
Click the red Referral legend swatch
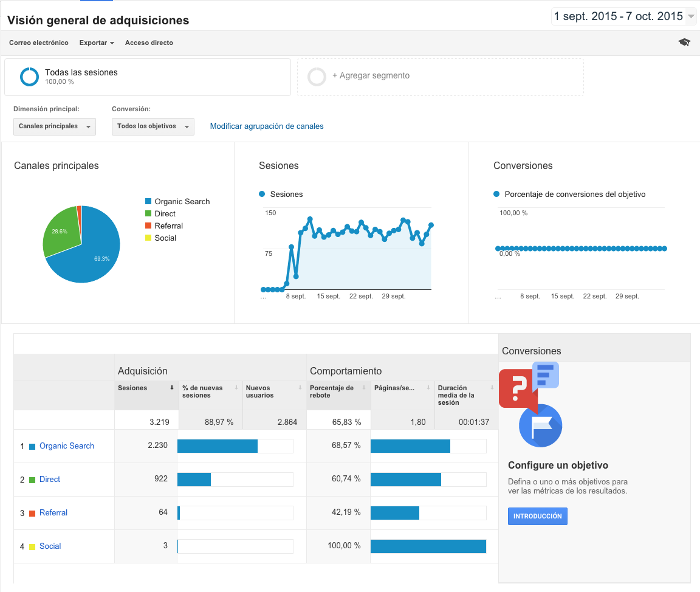point(148,225)
